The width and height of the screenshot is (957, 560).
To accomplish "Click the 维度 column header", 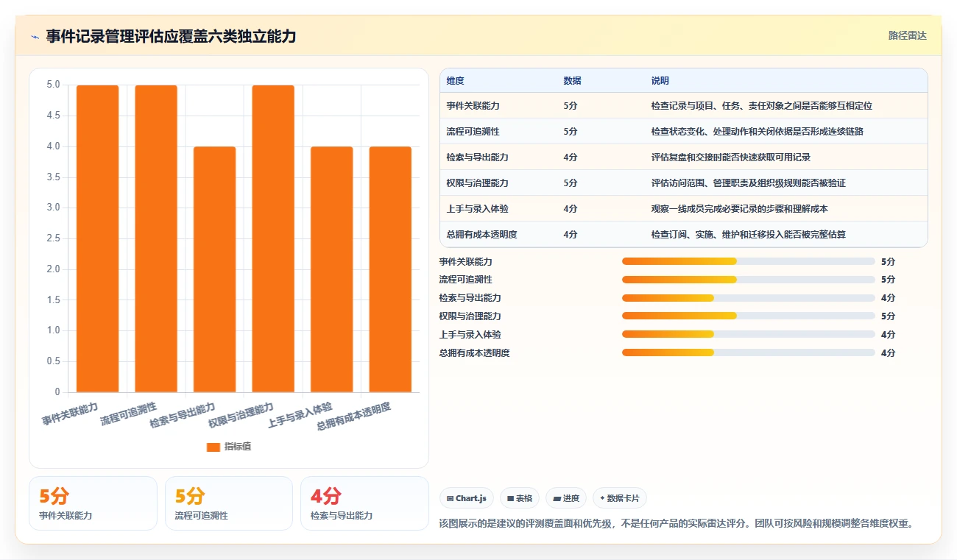I will pos(455,81).
